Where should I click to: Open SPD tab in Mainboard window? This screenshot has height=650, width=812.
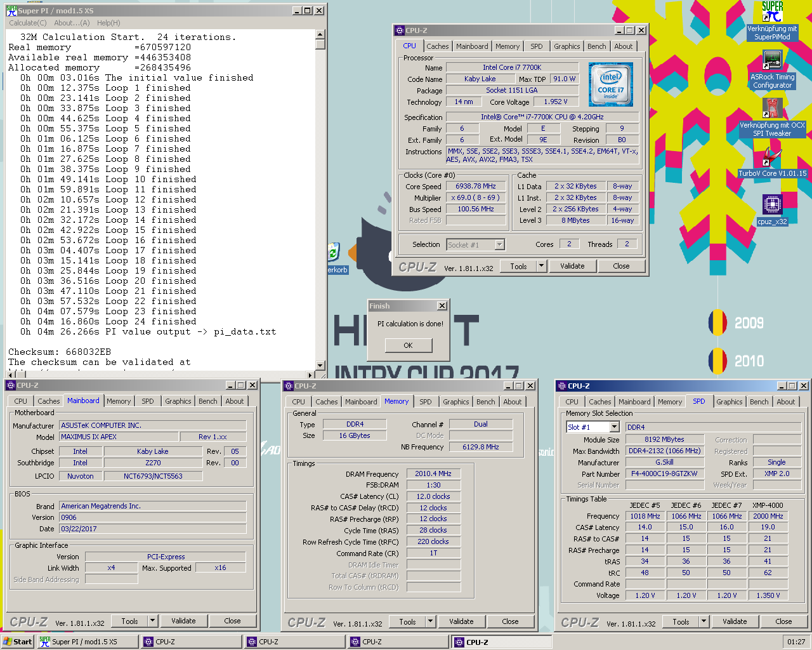coord(148,401)
